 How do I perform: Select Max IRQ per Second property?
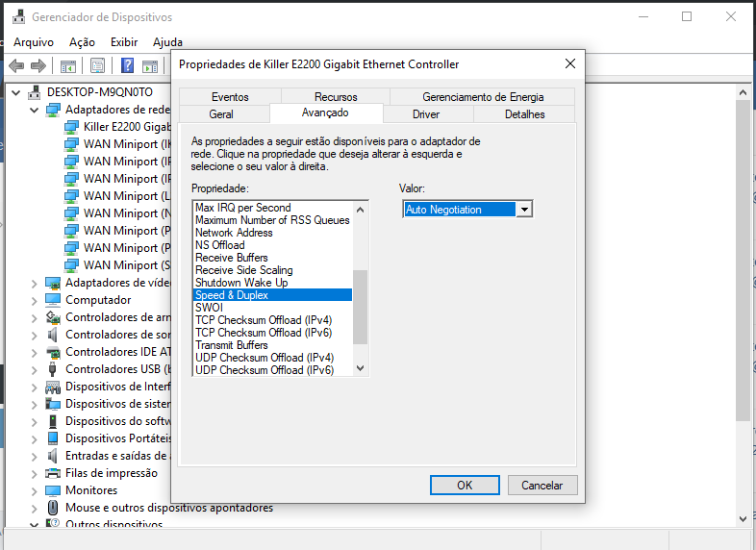coord(272,208)
